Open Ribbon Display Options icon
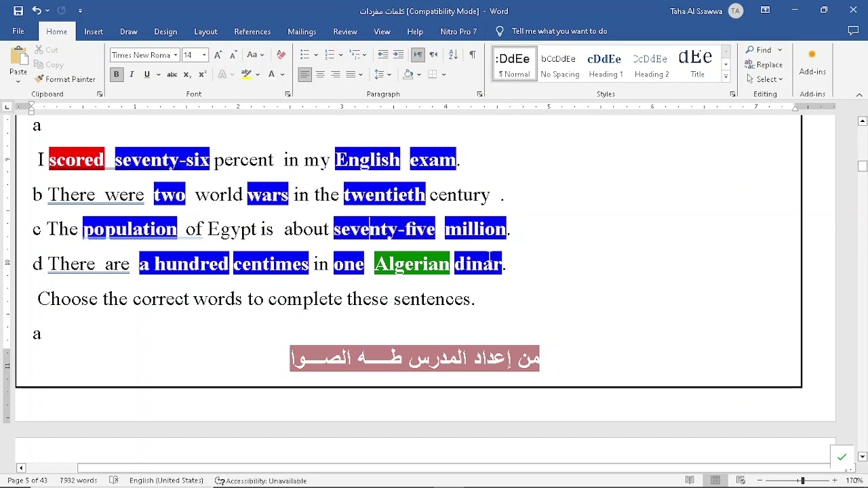The width and height of the screenshot is (868, 488). [766, 11]
